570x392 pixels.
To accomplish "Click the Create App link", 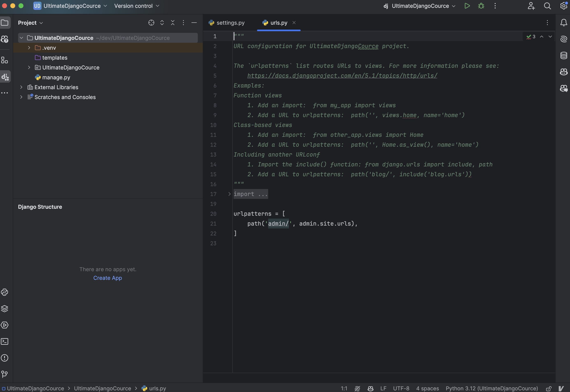I will (107, 278).
